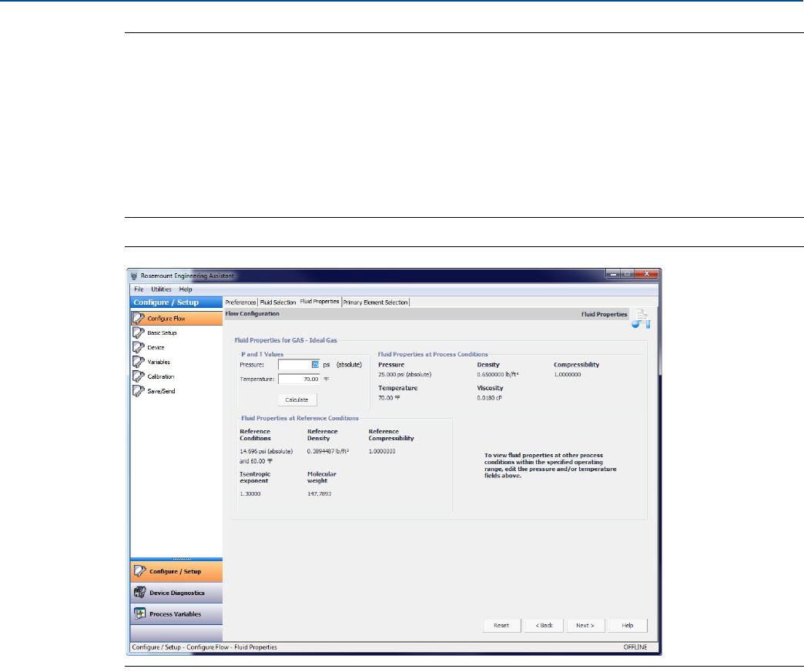Minimize the Engineering Assistant window
Image resolution: width=804 pixels, height=672 pixels.
(613, 274)
